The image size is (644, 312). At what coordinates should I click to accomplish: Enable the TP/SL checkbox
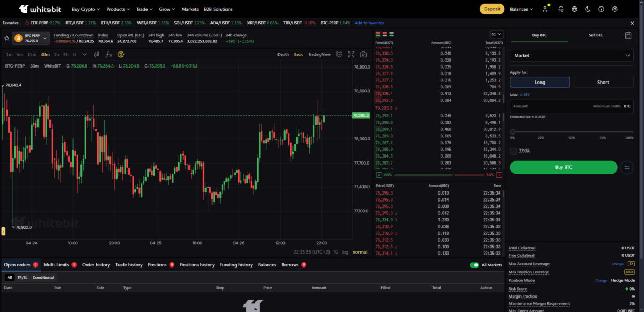514,151
